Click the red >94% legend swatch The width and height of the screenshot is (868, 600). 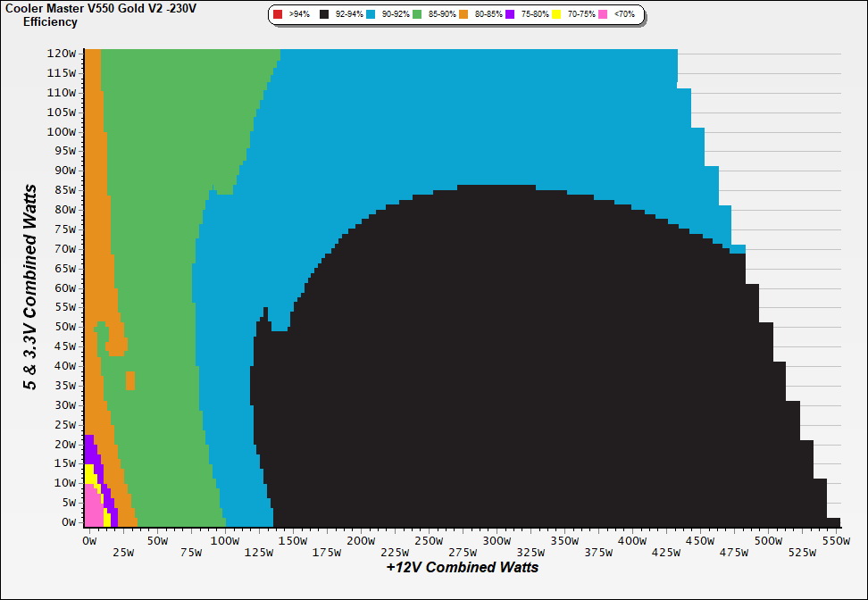tap(278, 15)
